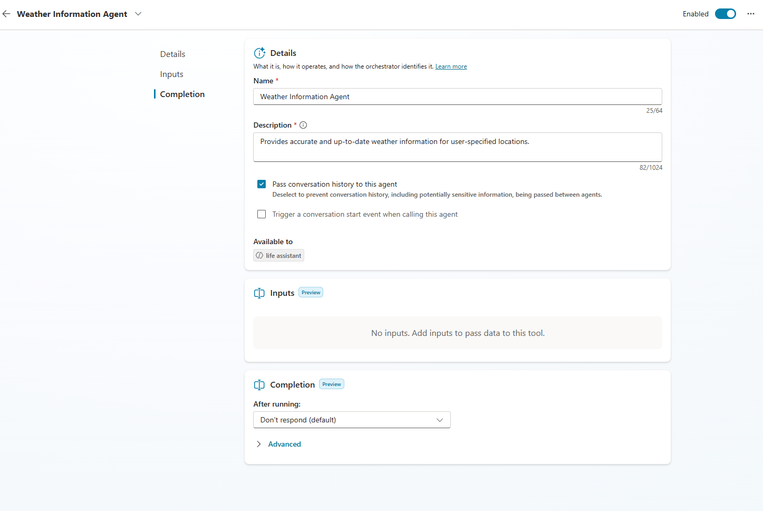Click into the Name input field
The image size is (763, 511).
(x=457, y=96)
